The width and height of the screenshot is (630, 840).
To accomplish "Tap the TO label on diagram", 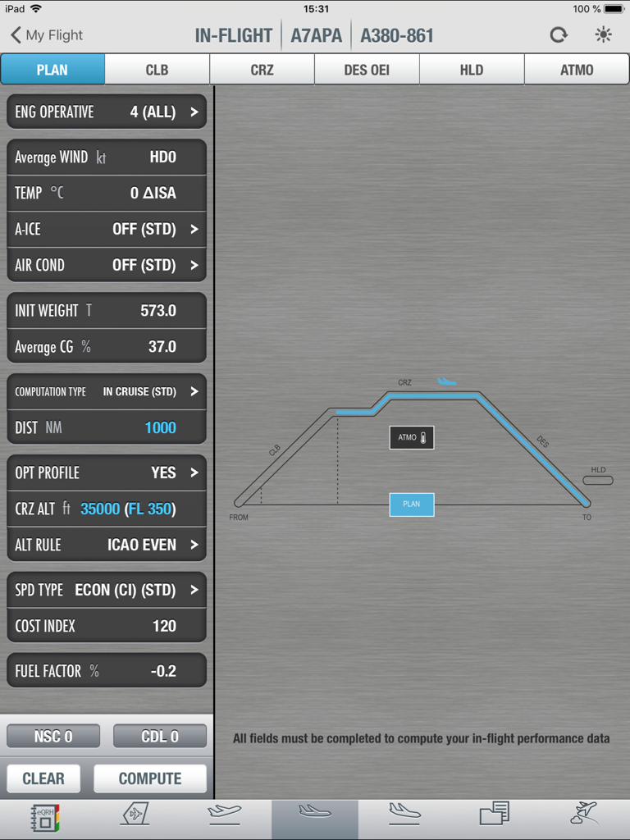I will (x=587, y=517).
